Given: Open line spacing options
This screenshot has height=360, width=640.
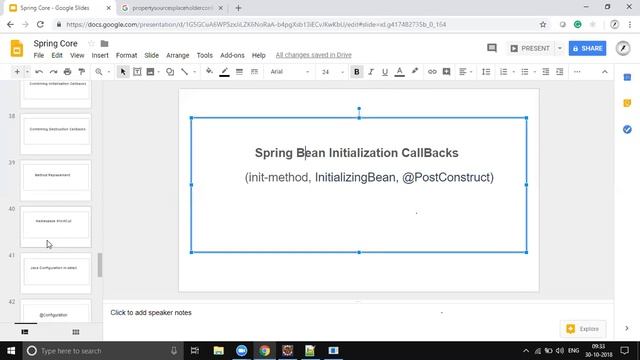Looking at the screenshot, I should (x=486, y=72).
